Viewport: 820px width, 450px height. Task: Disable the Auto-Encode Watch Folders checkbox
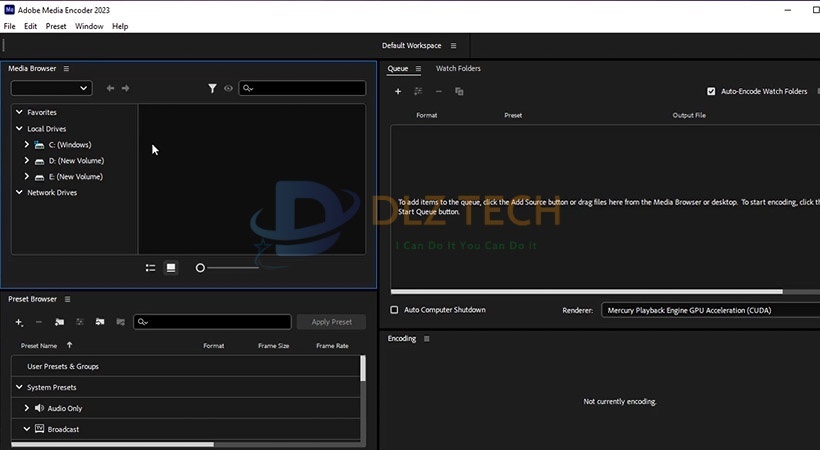click(711, 91)
